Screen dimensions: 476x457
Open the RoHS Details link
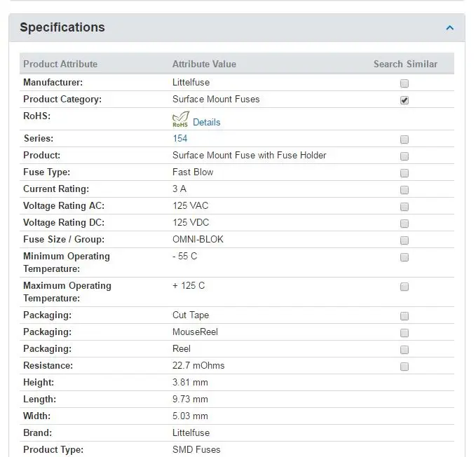(x=206, y=122)
